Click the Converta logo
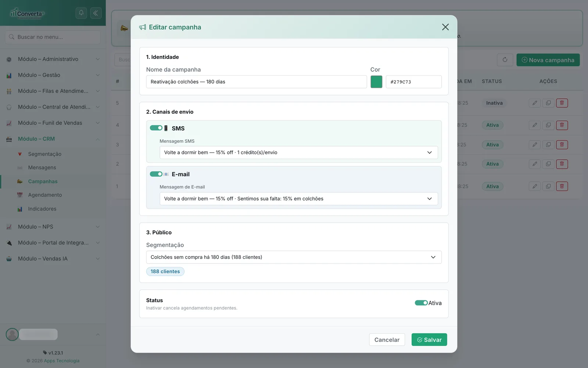The image size is (588, 368). pyautogui.click(x=27, y=13)
